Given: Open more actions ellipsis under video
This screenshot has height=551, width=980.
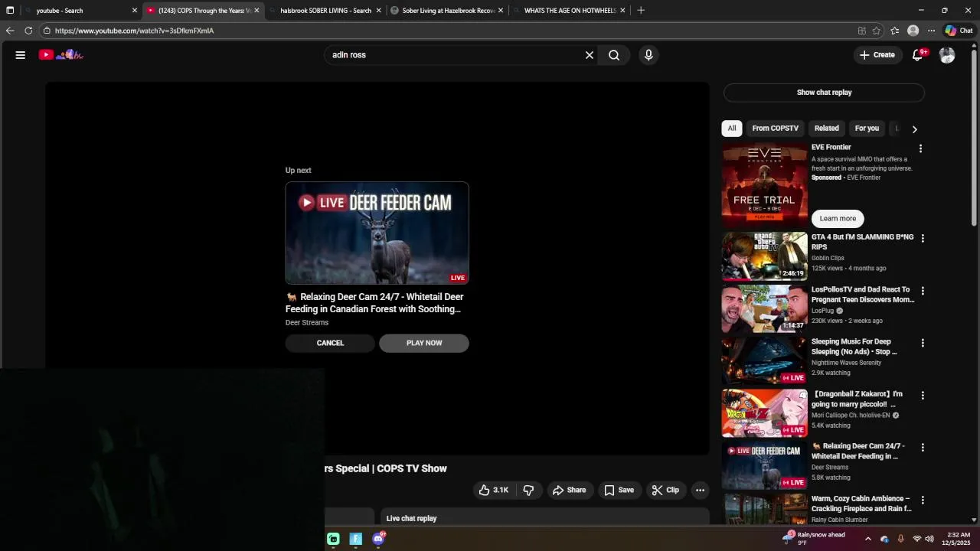Looking at the screenshot, I should point(700,491).
